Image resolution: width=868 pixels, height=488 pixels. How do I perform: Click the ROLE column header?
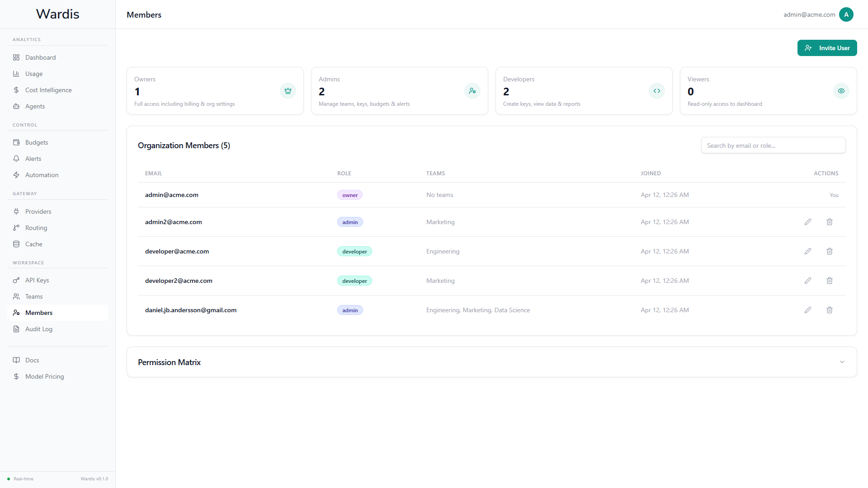[x=344, y=174]
